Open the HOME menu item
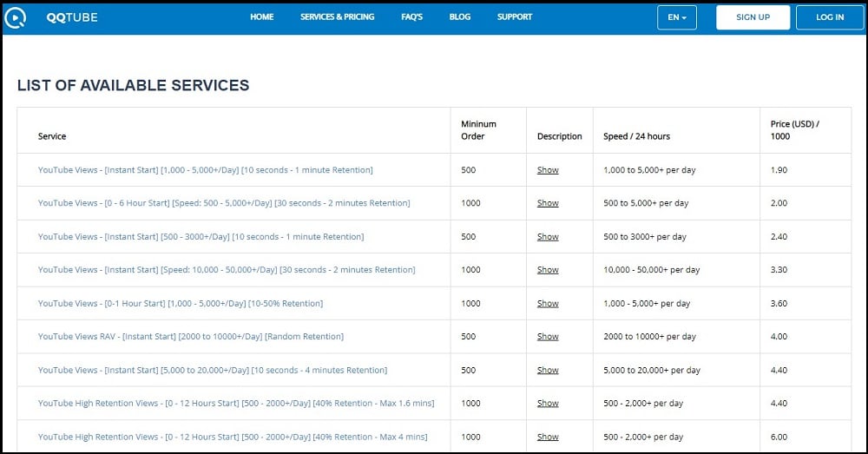The width and height of the screenshot is (868, 454). coord(262,17)
